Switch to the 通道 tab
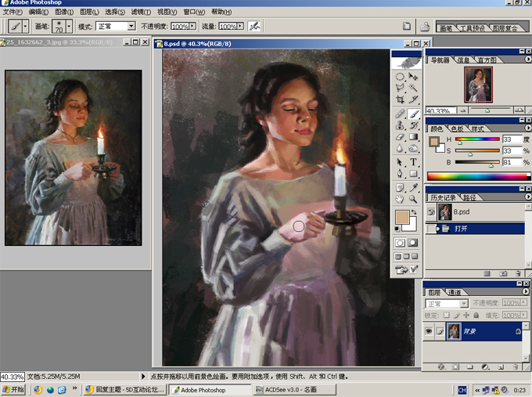 pyautogui.click(x=455, y=292)
